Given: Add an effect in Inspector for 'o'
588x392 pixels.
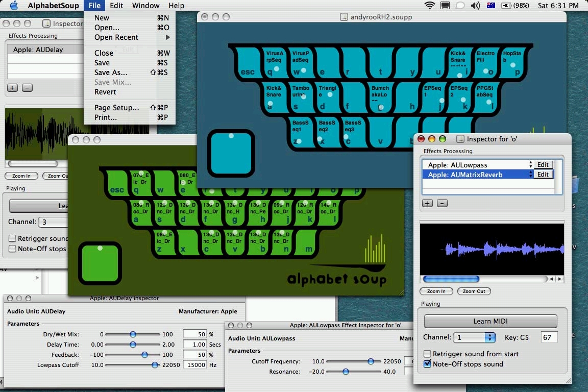Looking at the screenshot, I should point(427,203).
